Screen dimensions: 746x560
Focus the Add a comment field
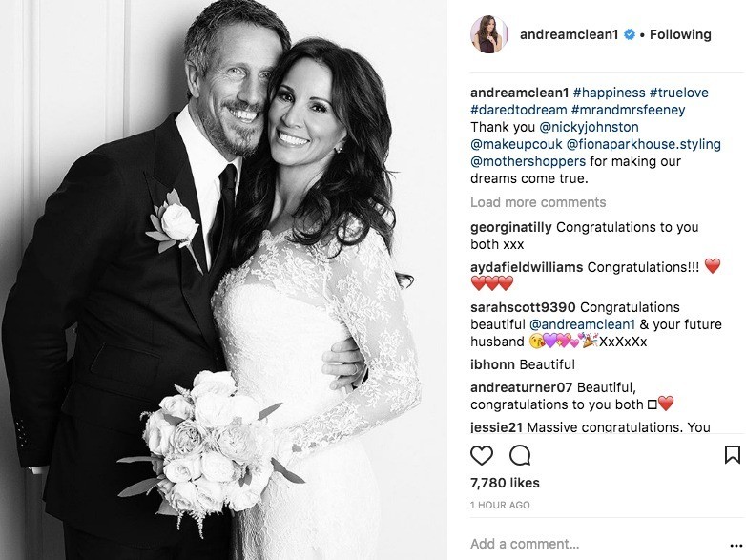[x=594, y=544]
